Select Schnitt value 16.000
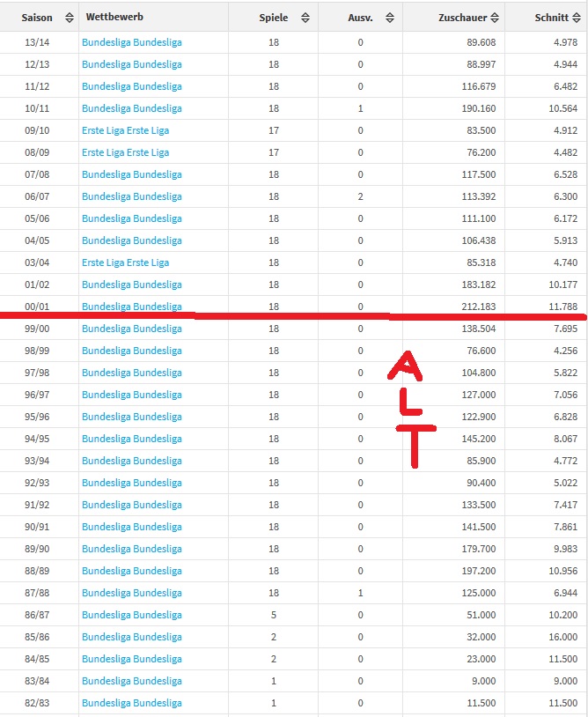Viewport: 588px width, 717px height. 562,637
